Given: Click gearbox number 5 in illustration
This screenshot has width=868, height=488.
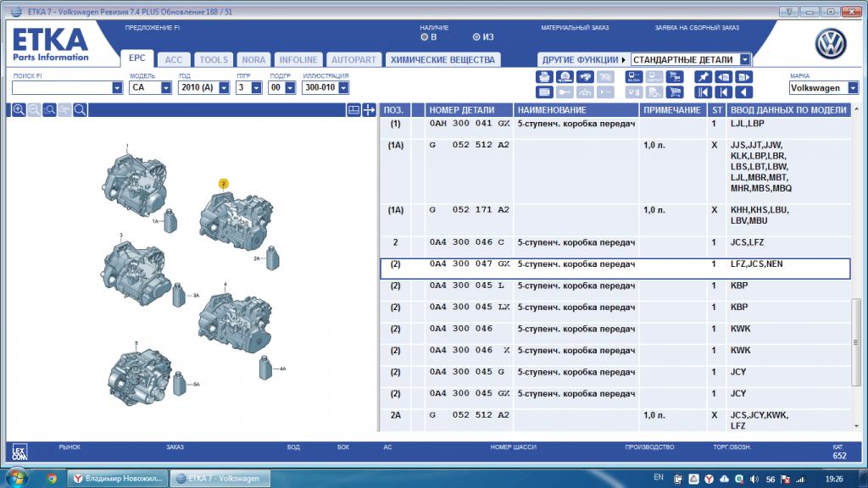Looking at the screenshot, I should 140,375.
